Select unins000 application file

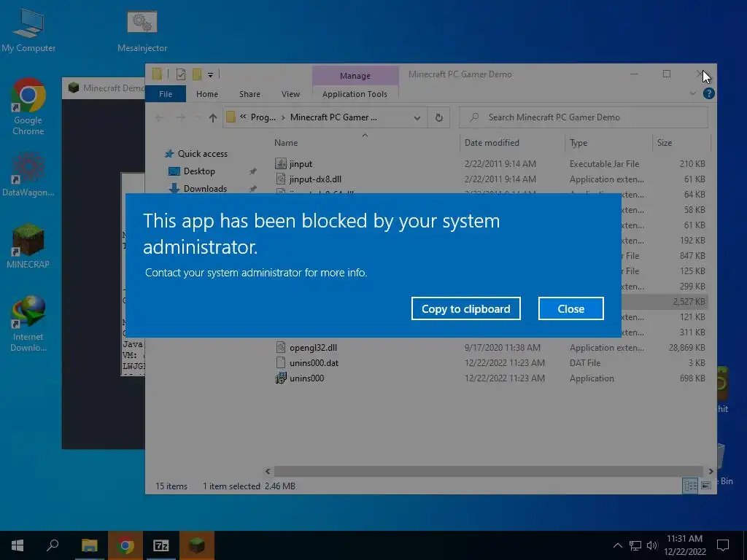point(489,378)
